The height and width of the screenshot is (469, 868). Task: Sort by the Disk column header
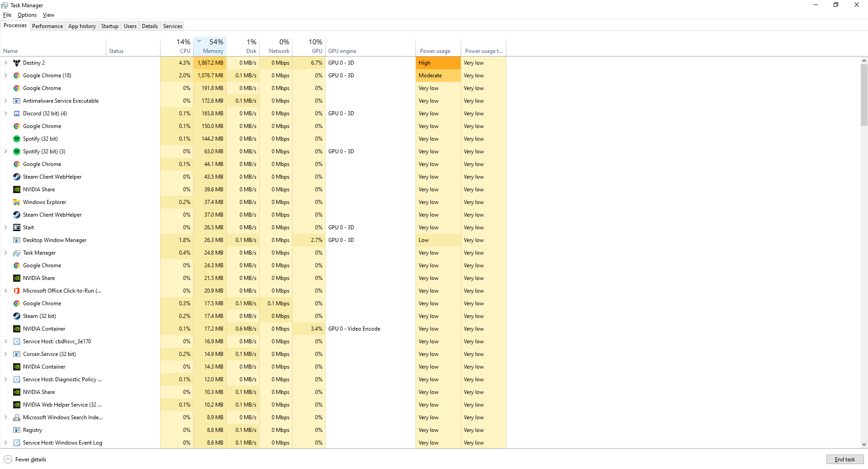click(x=243, y=47)
